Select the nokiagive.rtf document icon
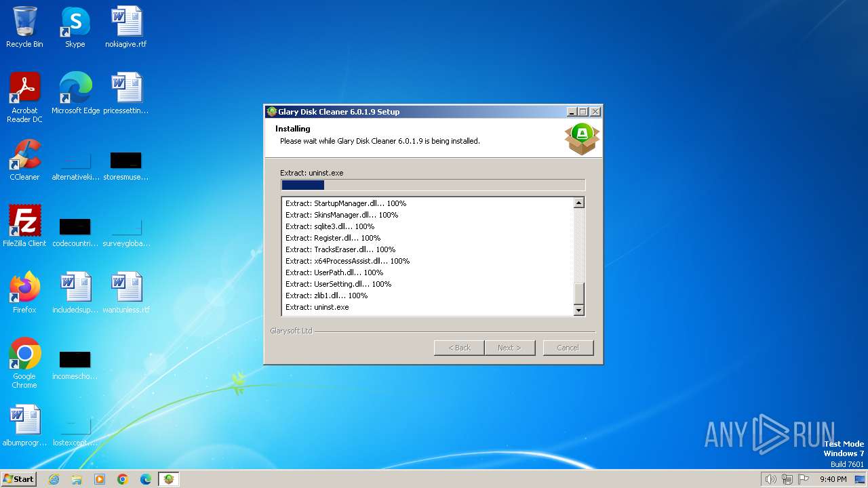The height and width of the screenshot is (488, 868). [x=126, y=27]
